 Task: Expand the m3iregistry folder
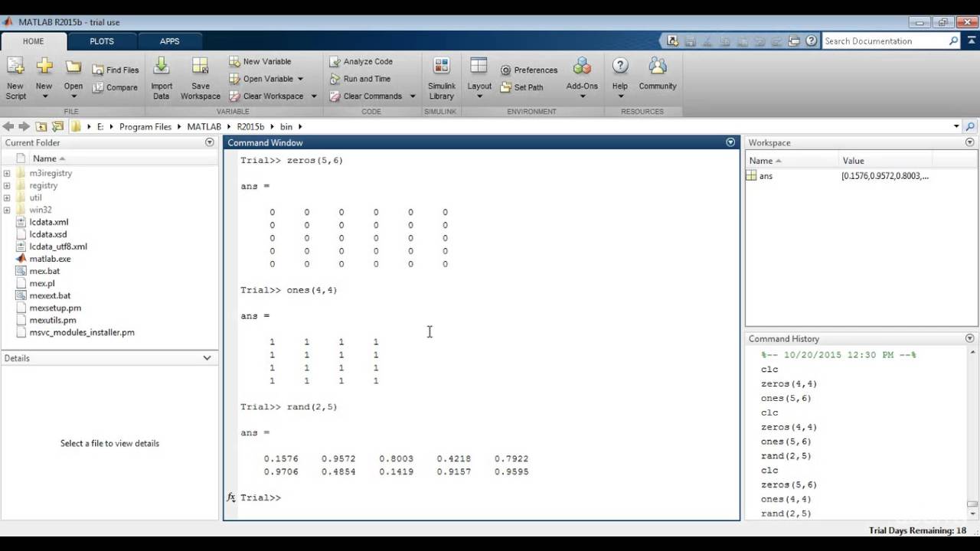(x=7, y=173)
